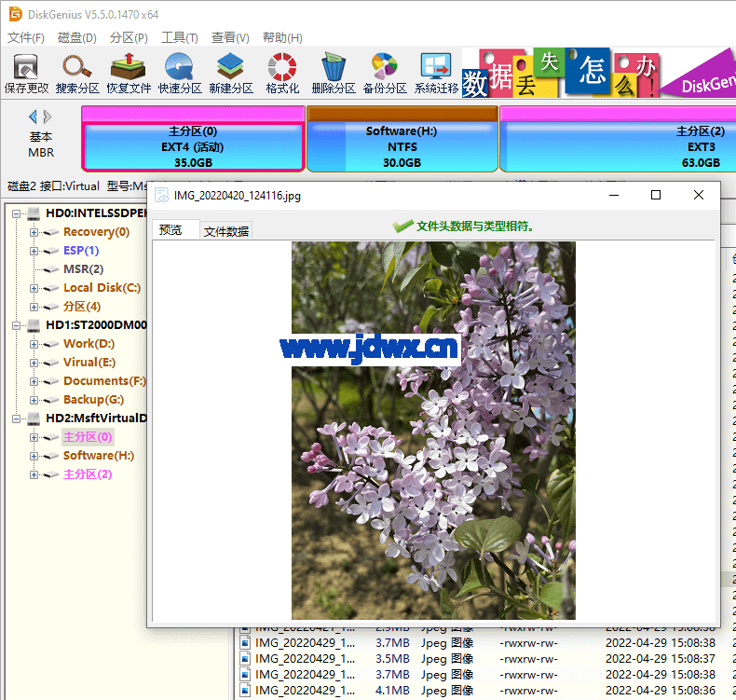The image size is (736, 700).
Task: Click the DiskGenius app logo in title bar
Action: (x=16, y=14)
